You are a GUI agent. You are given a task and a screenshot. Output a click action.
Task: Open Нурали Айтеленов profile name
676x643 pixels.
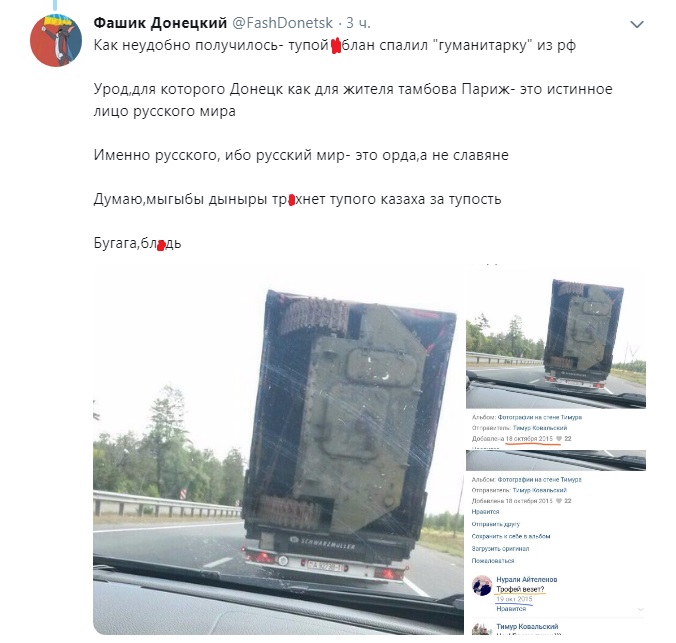(x=526, y=579)
